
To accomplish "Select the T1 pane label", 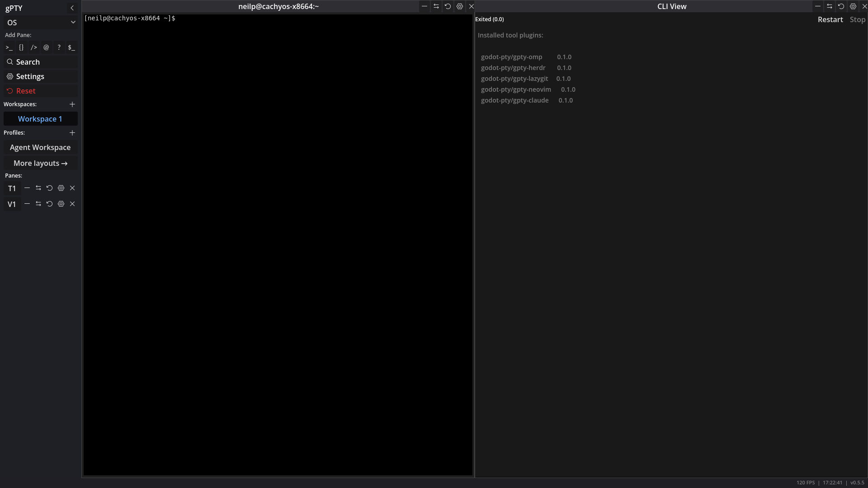I will 12,188.
